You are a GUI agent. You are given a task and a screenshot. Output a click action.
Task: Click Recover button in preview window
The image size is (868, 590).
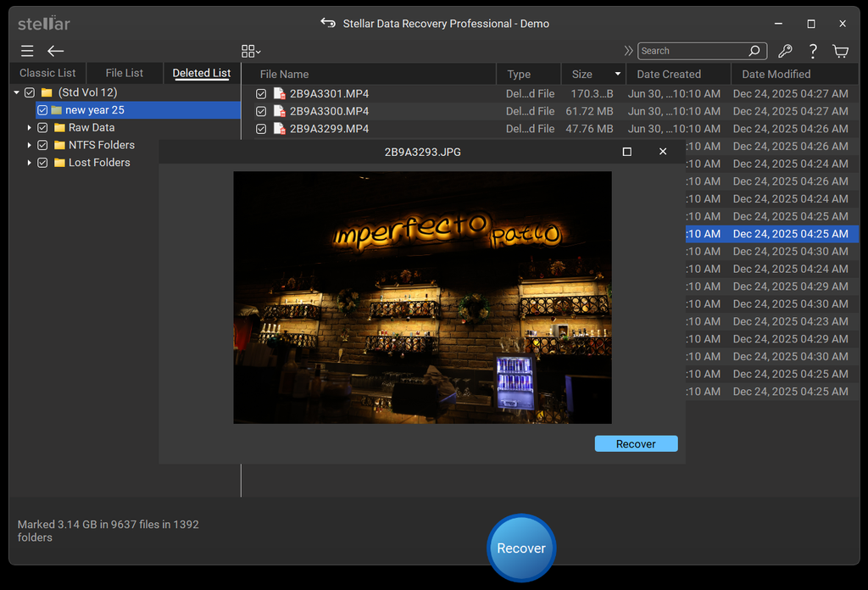tap(636, 444)
